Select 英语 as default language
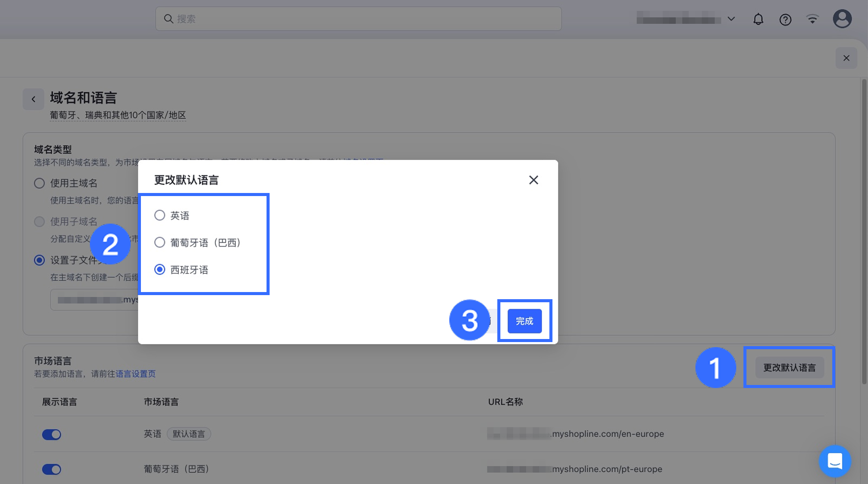 pos(160,215)
